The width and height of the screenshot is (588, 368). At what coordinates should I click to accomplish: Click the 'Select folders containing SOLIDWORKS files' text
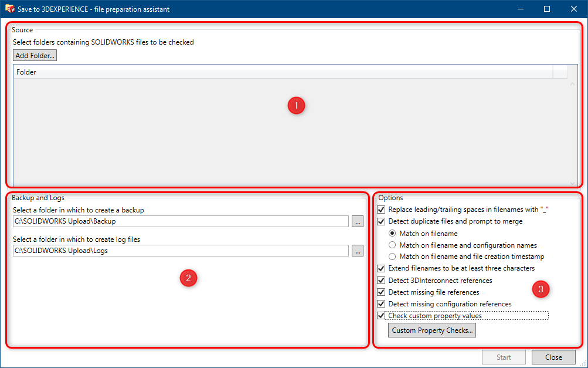[103, 42]
